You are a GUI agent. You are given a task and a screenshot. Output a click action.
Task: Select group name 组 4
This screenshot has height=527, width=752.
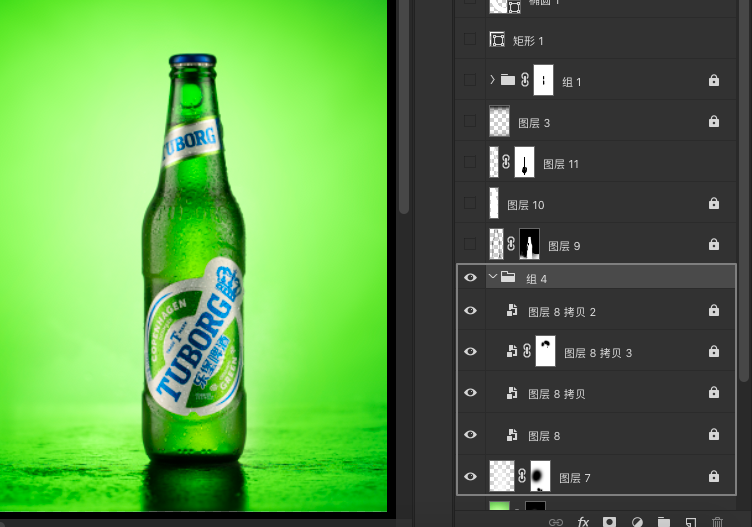pyautogui.click(x=536, y=279)
